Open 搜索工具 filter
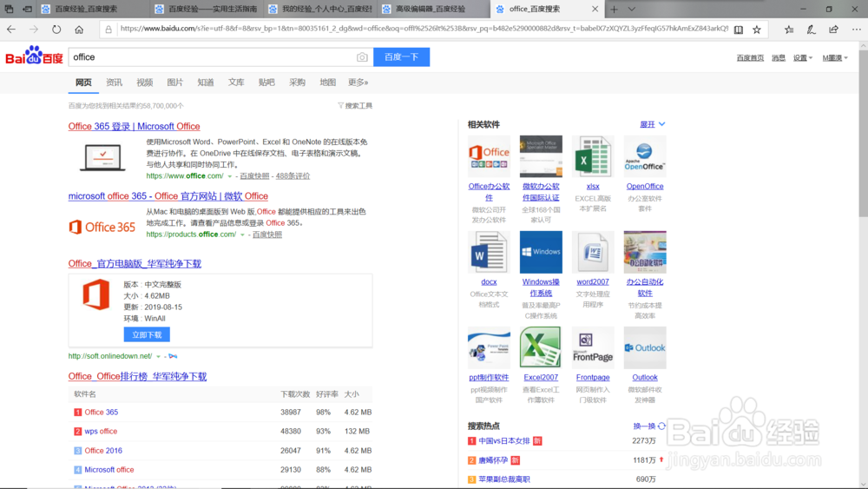 pyautogui.click(x=355, y=105)
